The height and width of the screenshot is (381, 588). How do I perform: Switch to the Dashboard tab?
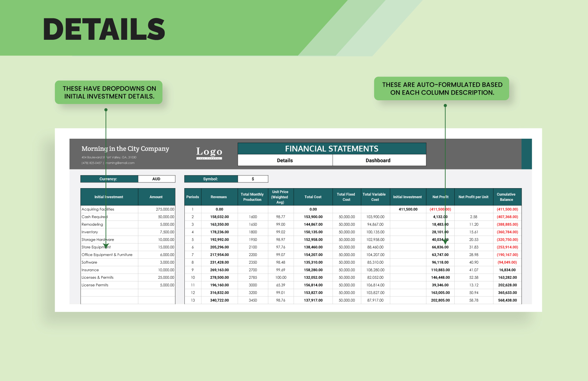point(379,160)
